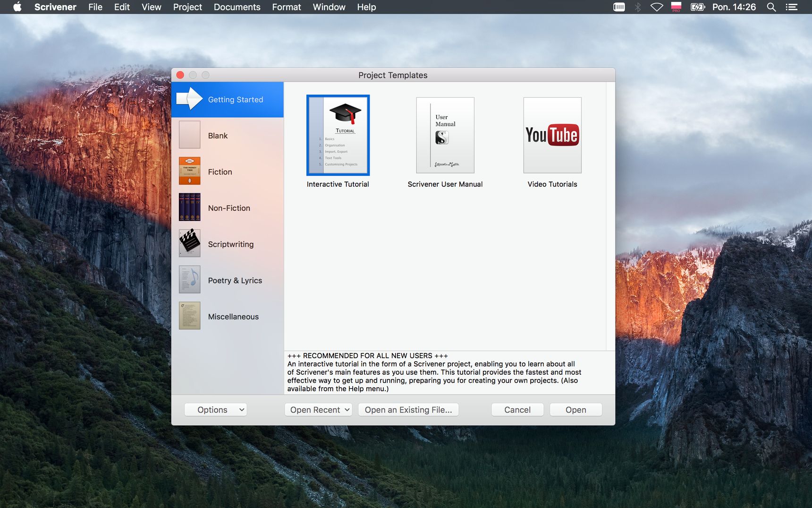The height and width of the screenshot is (508, 812).
Task: Click the Interactive Tutorial caption text
Action: [x=338, y=184]
